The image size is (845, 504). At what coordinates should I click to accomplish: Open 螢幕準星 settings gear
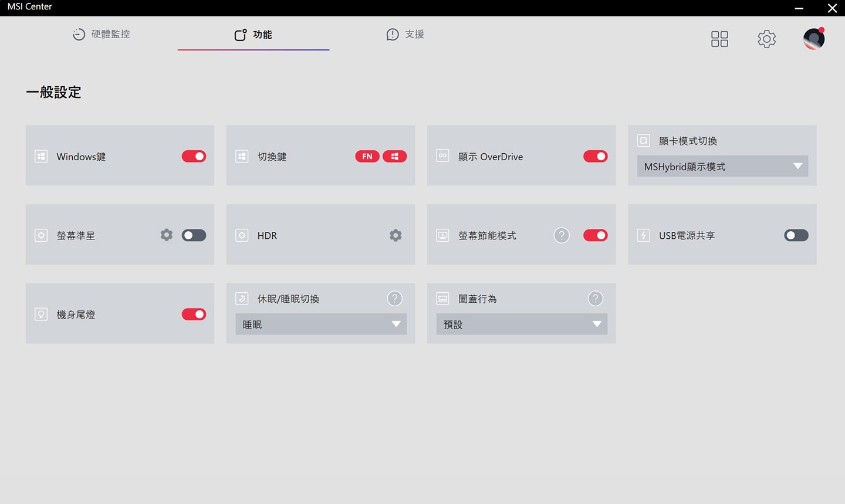click(167, 235)
